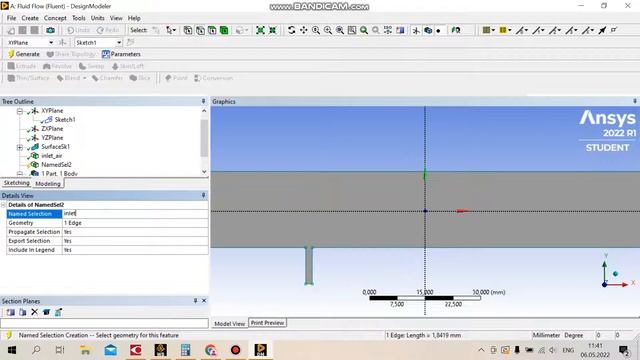Click the New Plane icon
Viewport: 640px width, 360px height.
pos(62,42)
